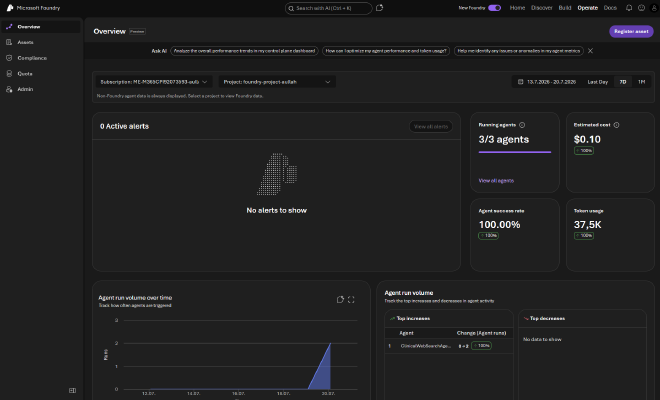Switch to the Build tab
The width and height of the screenshot is (660, 400).
tap(565, 8)
